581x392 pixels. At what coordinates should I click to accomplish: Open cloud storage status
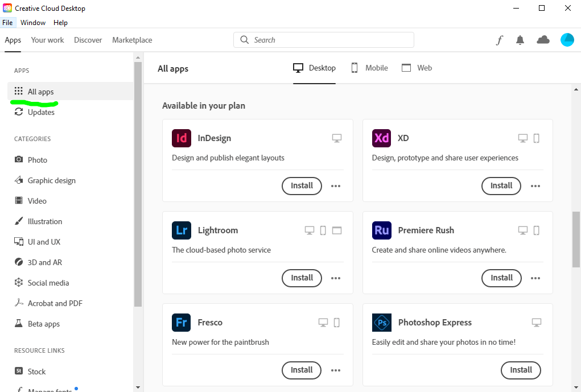coord(542,40)
